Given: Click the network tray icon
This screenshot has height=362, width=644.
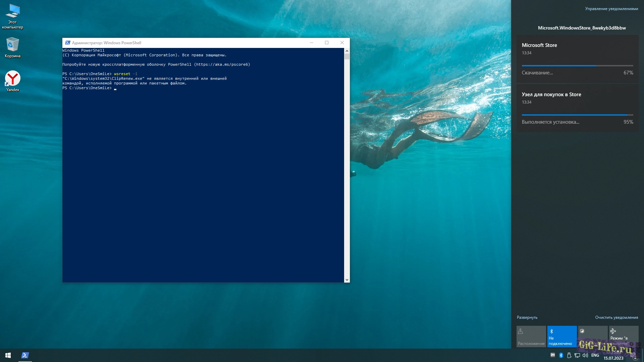Looking at the screenshot, I should [x=577, y=355].
